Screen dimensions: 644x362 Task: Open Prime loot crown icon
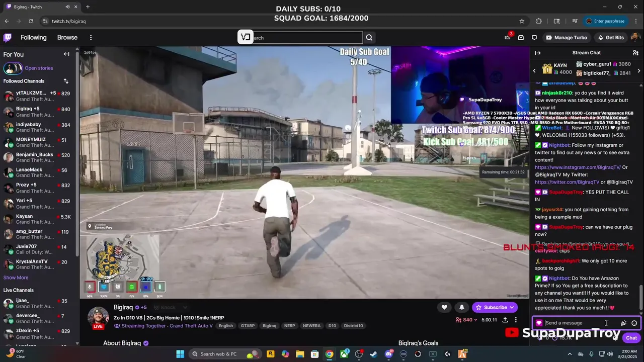click(x=507, y=38)
